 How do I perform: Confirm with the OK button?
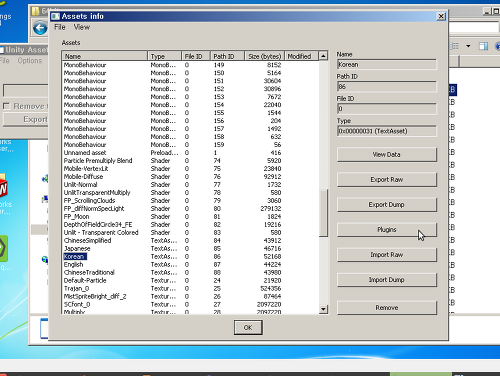point(248,328)
